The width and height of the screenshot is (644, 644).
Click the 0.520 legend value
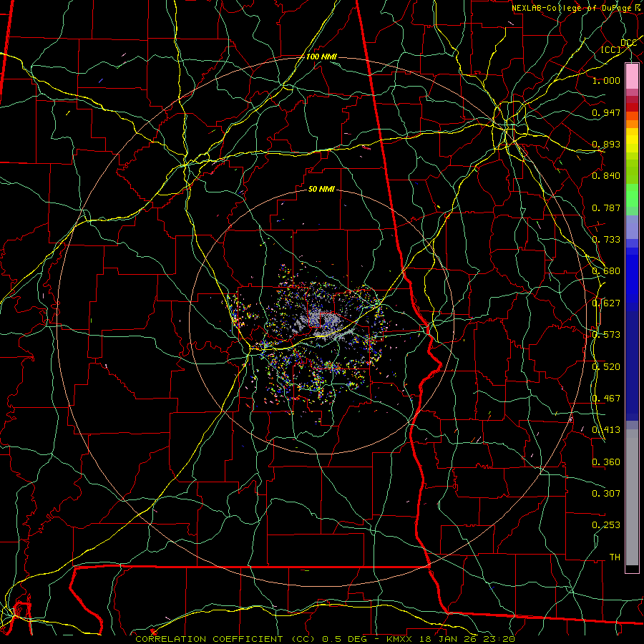pyautogui.click(x=606, y=367)
